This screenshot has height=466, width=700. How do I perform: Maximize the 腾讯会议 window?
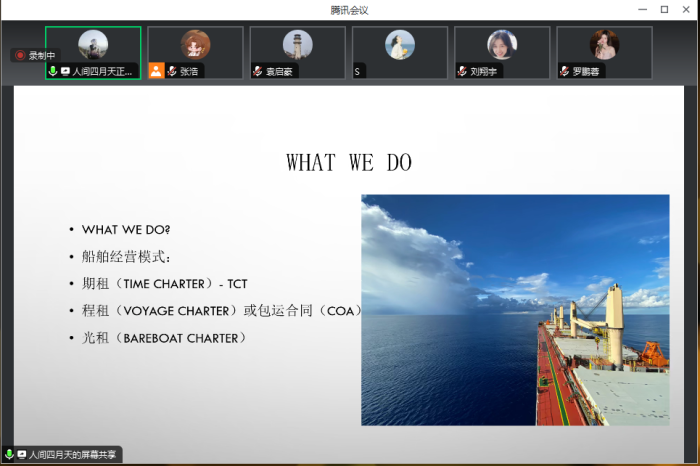tap(664, 9)
